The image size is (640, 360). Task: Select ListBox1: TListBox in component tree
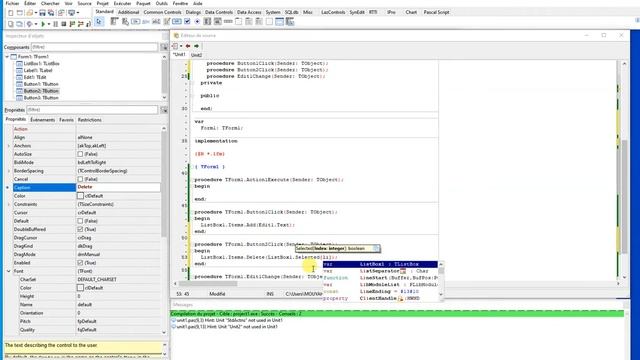pos(41,64)
